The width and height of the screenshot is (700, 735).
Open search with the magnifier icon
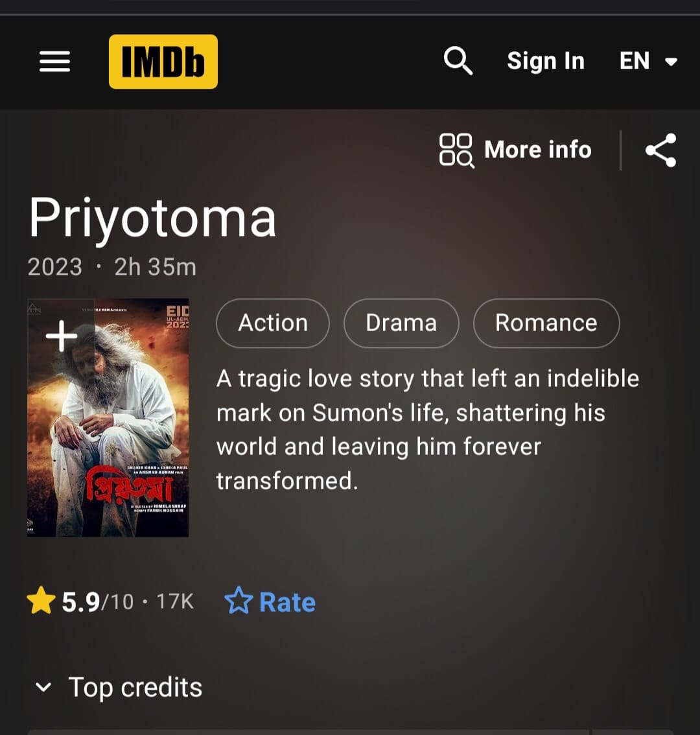[x=458, y=60]
